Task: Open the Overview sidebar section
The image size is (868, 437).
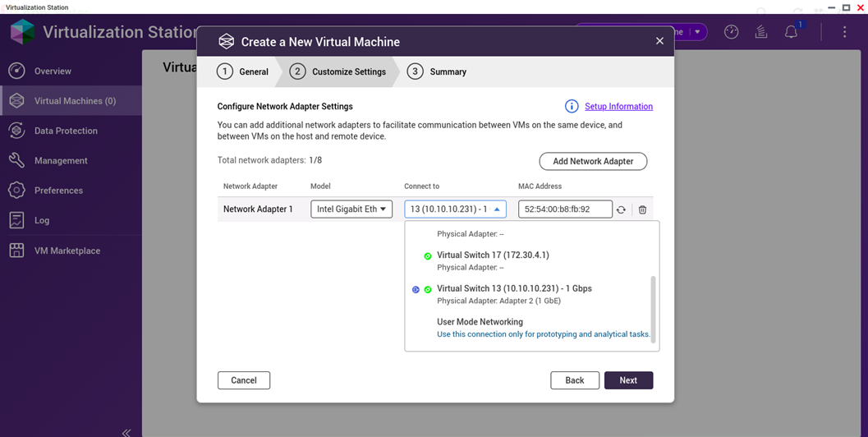Action: pyautogui.click(x=53, y=71)
